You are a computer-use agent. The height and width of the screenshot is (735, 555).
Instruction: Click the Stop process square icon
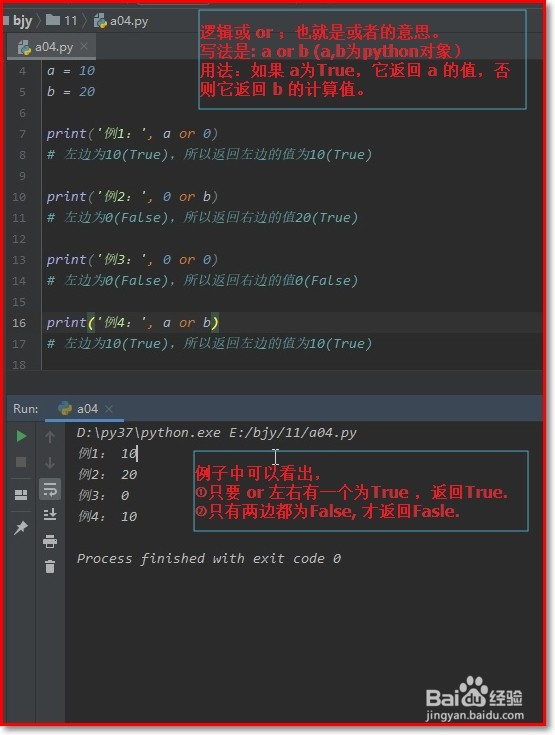21,462
